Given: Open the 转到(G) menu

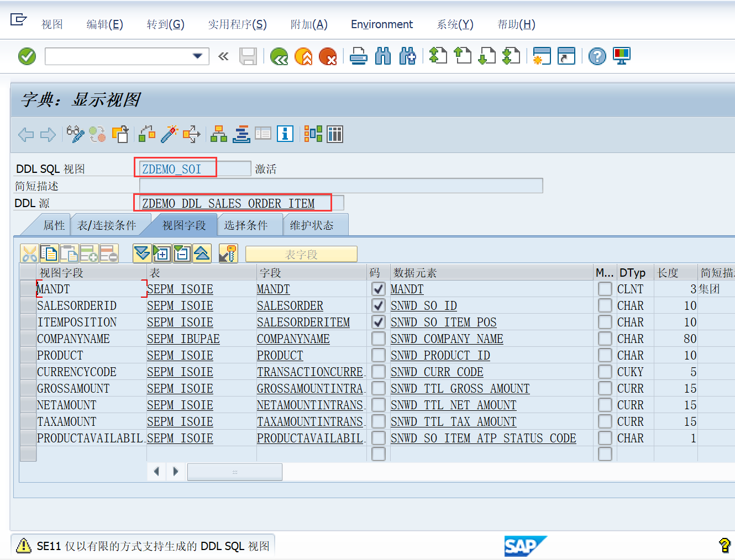Looking at the screenshot, I should pyautogui.click(x=166, y=24).
